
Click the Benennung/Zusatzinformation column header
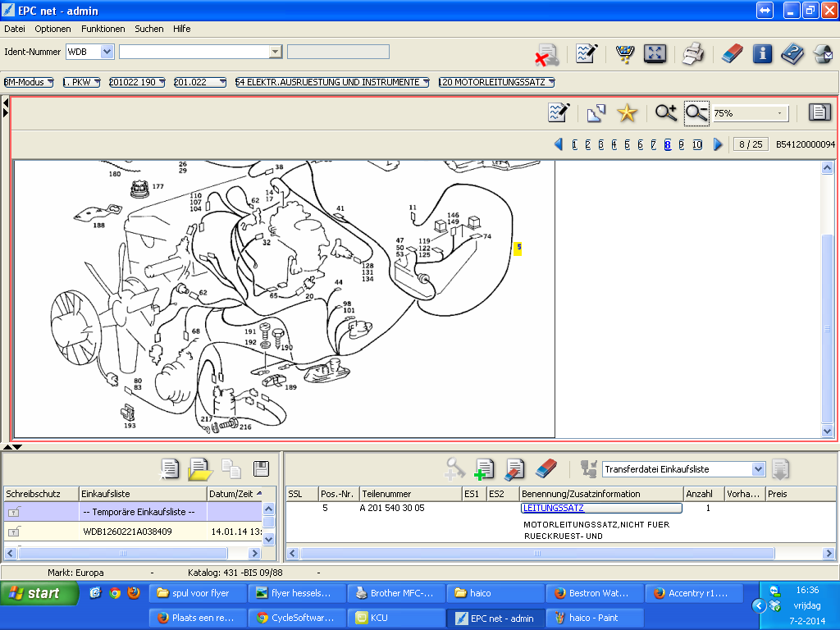(x=601, y=493)
